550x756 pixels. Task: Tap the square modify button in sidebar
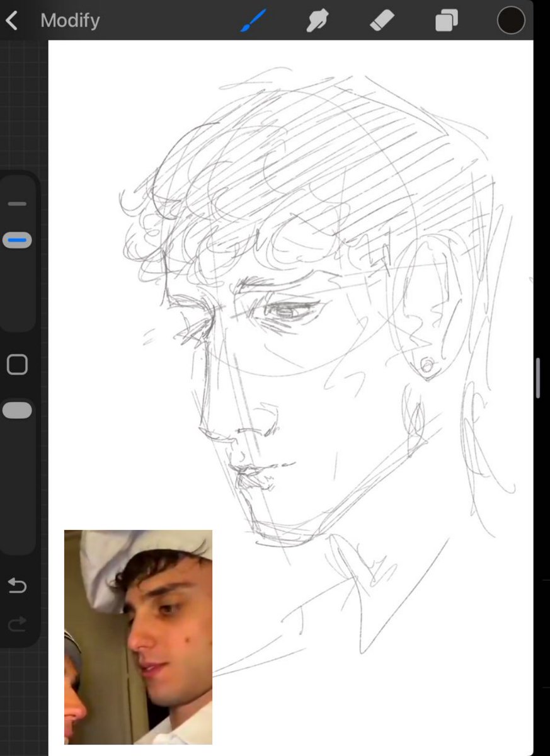17,365
